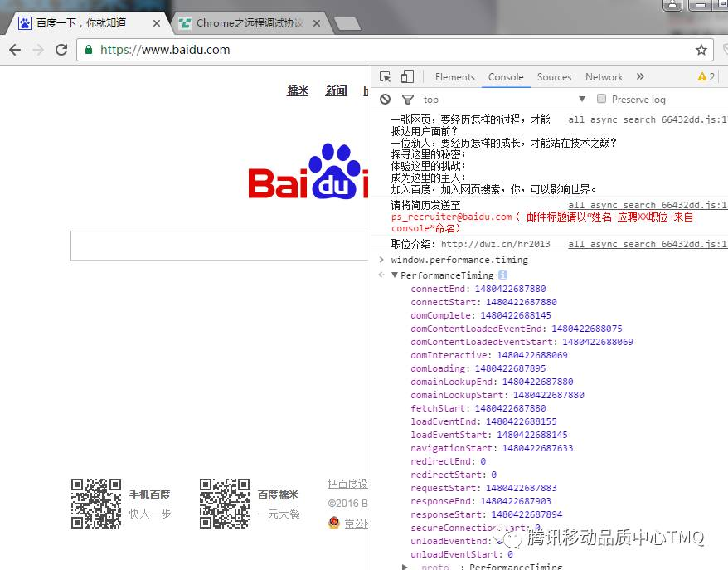The image size is (728, 570).
Task: Click the 京公 footer link
Action: tap(356, 524)
